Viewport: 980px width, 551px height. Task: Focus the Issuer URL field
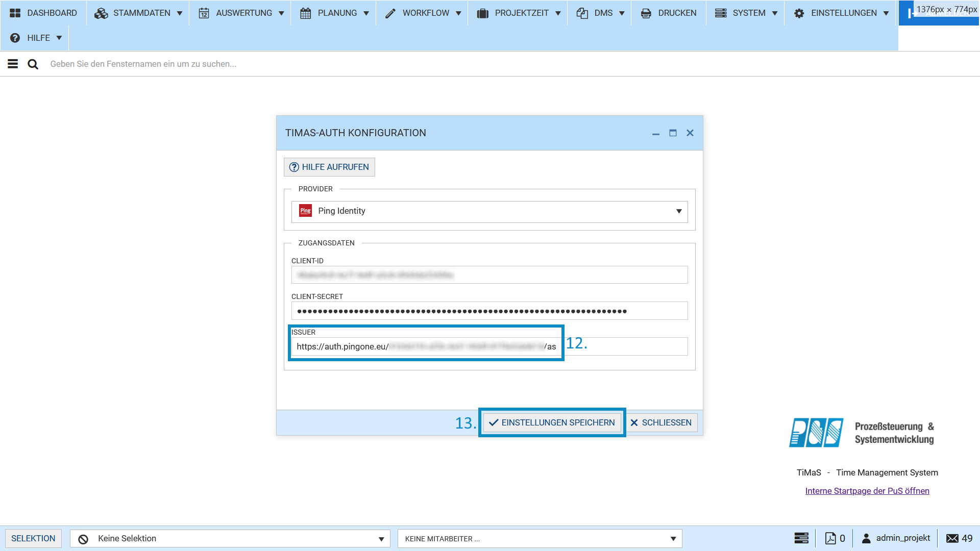489,346
